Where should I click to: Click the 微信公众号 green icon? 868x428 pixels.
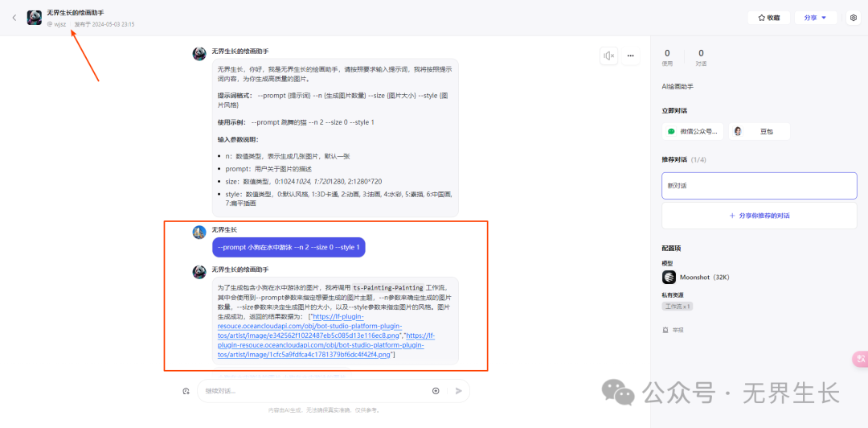[671, 131]
